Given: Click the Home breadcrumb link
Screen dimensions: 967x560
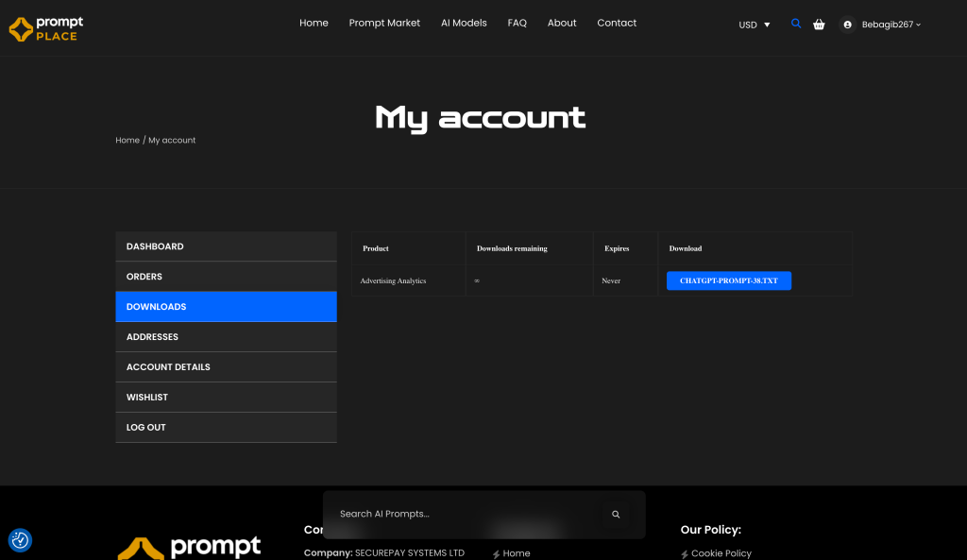Looking at the screenshot, I should coord(127,140).
